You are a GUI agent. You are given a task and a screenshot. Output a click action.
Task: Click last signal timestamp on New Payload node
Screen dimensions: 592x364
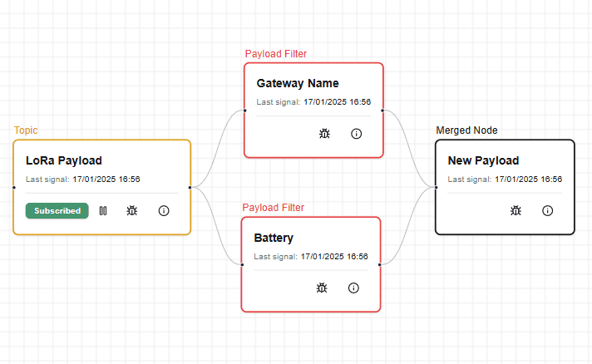(x=528, y=180)
